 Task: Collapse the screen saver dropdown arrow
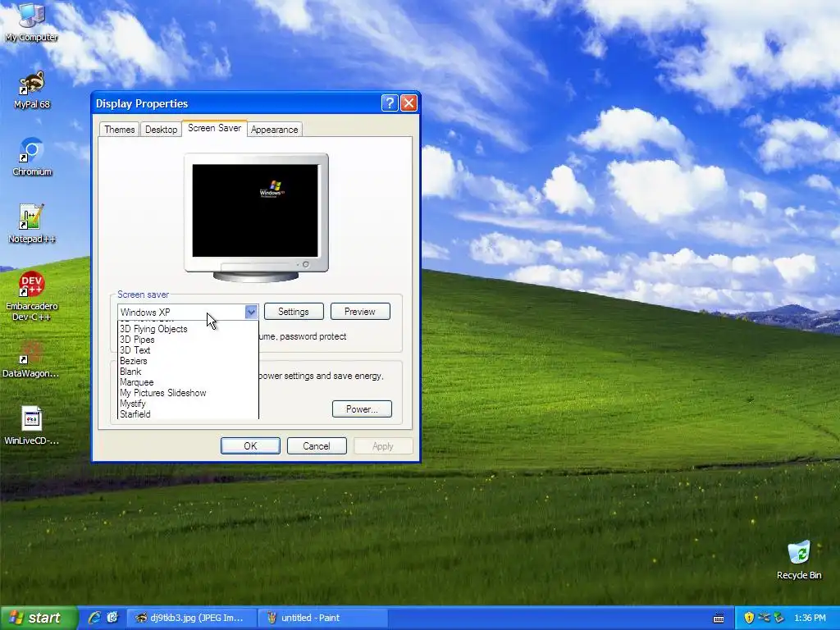[251, 312]
